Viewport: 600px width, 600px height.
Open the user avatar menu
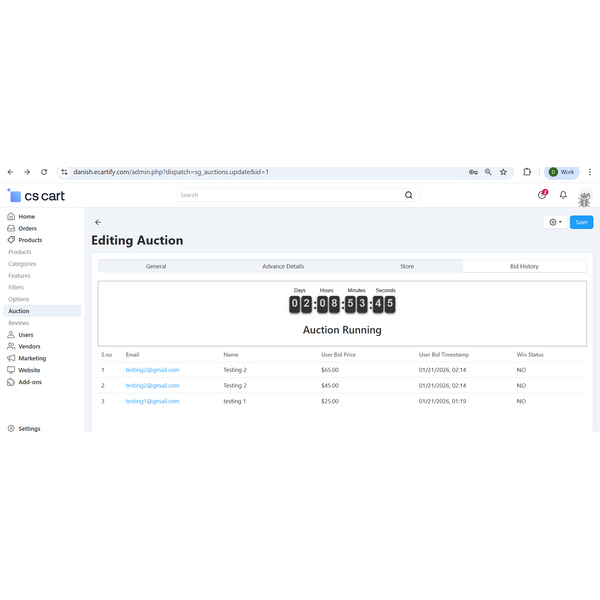585,196
